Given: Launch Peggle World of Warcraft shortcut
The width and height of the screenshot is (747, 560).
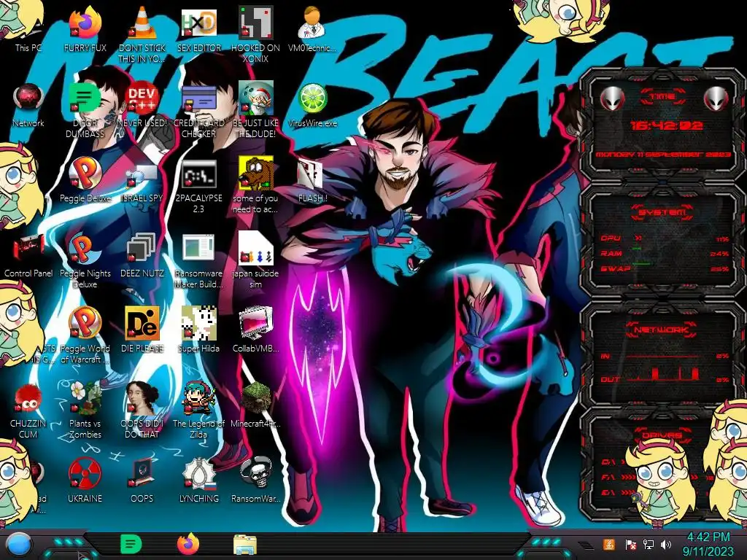Looking at the screenshot, I should (x=85, y=335).
